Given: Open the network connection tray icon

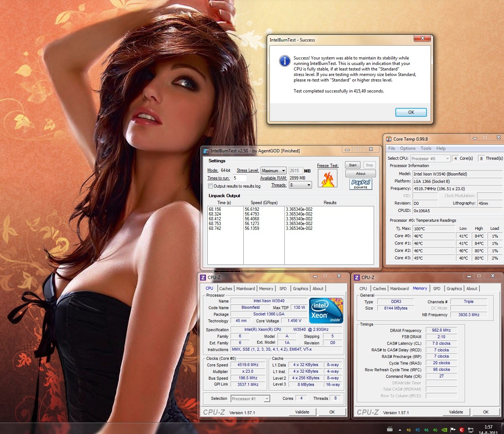Looking at the screenshot, I should pyautogui.click(x=471, y=430).
